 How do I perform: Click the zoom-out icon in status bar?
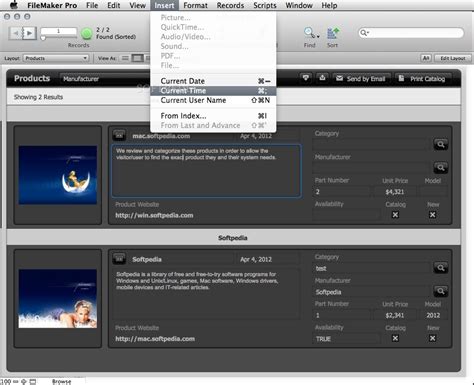[16, 381]
